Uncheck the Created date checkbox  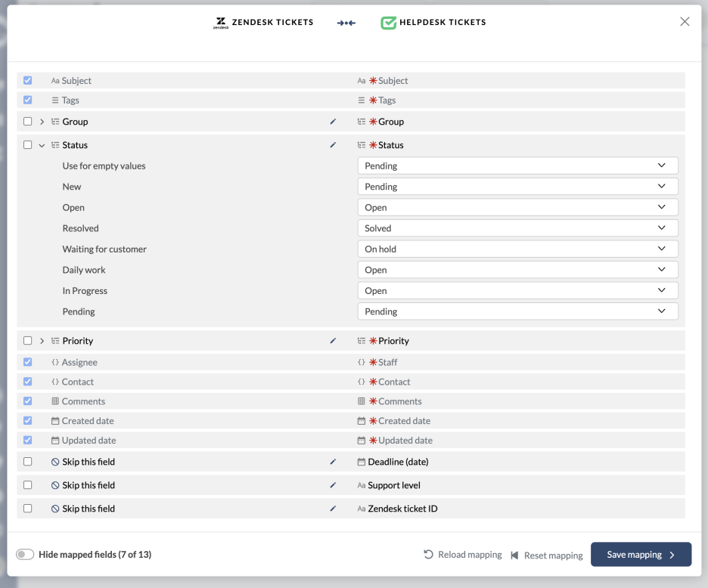coord(27,420)
